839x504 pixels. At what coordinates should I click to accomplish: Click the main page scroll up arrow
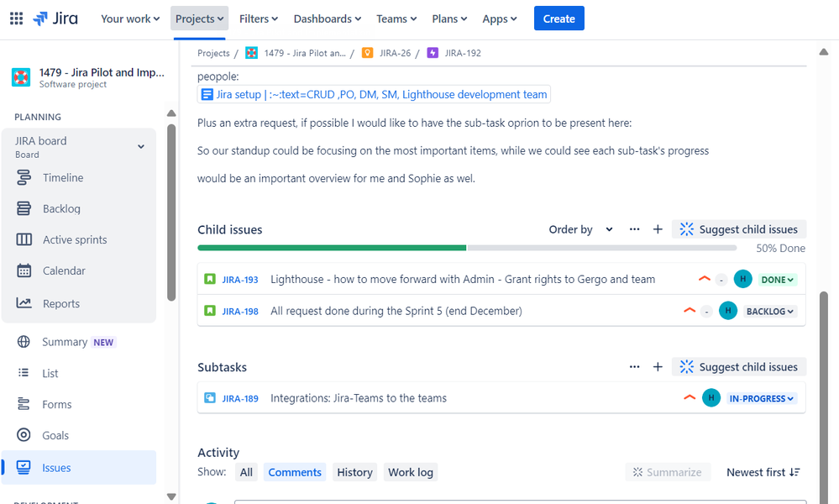click(824, 52)
